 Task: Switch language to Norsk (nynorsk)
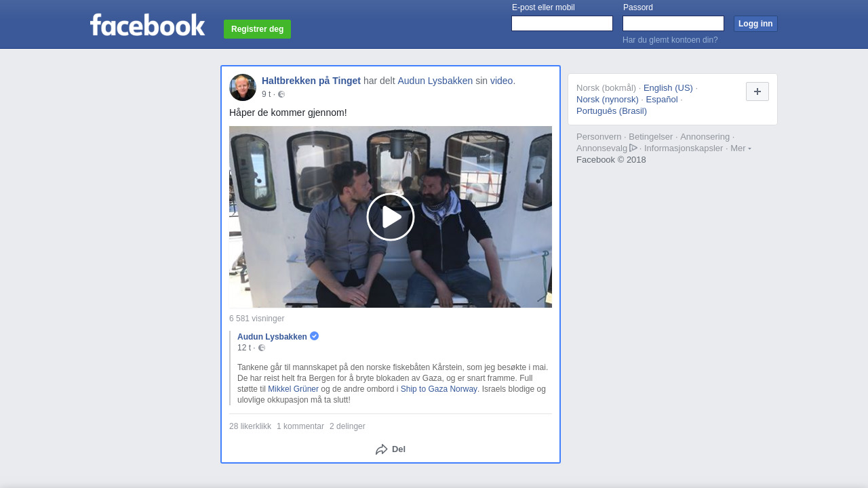tap(608, 100)
